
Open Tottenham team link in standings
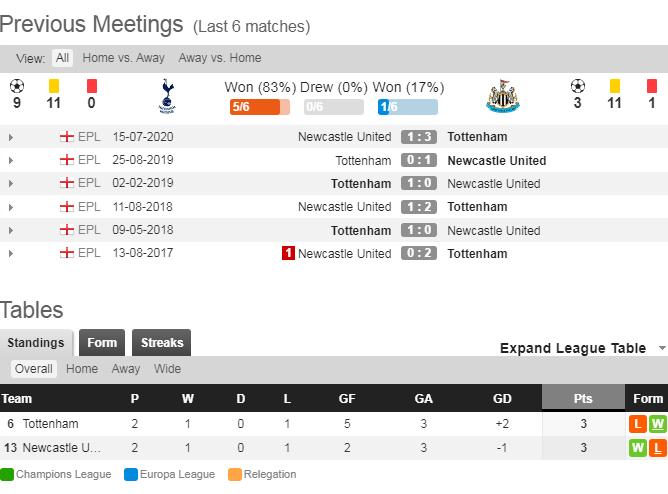[50, 424]
